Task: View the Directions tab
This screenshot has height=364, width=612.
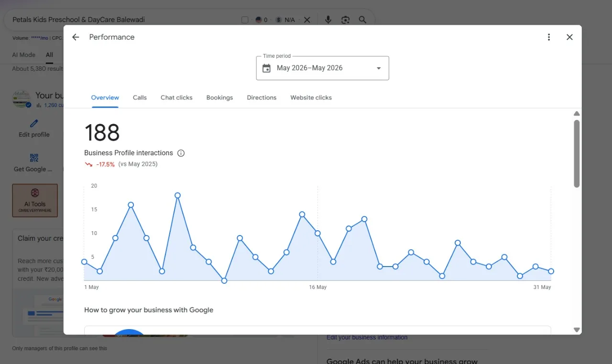Action: pos(262,97)
